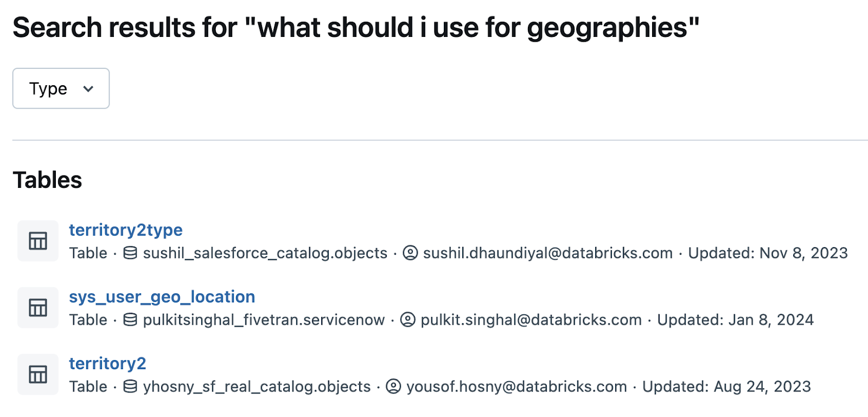Click database icon before yhosny_sf_real_catalog.objects
Screen dimensions: 868x417
click(130, 387)
